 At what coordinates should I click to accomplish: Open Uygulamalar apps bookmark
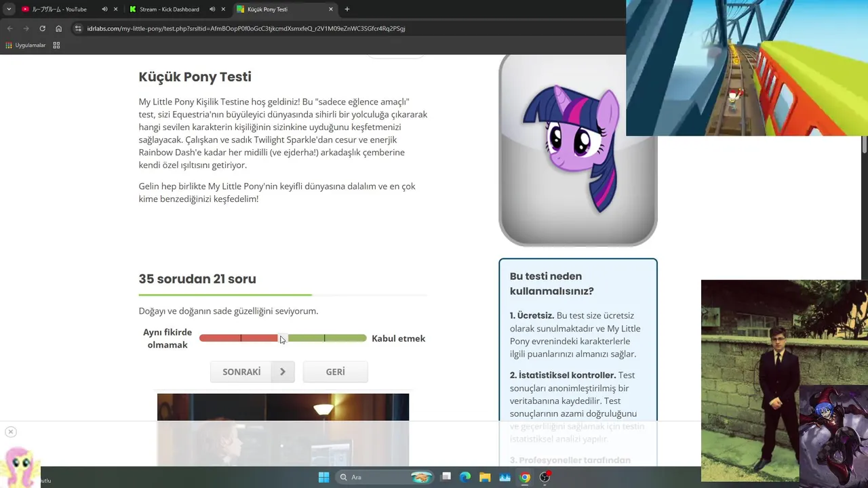[x=25, y=45]
